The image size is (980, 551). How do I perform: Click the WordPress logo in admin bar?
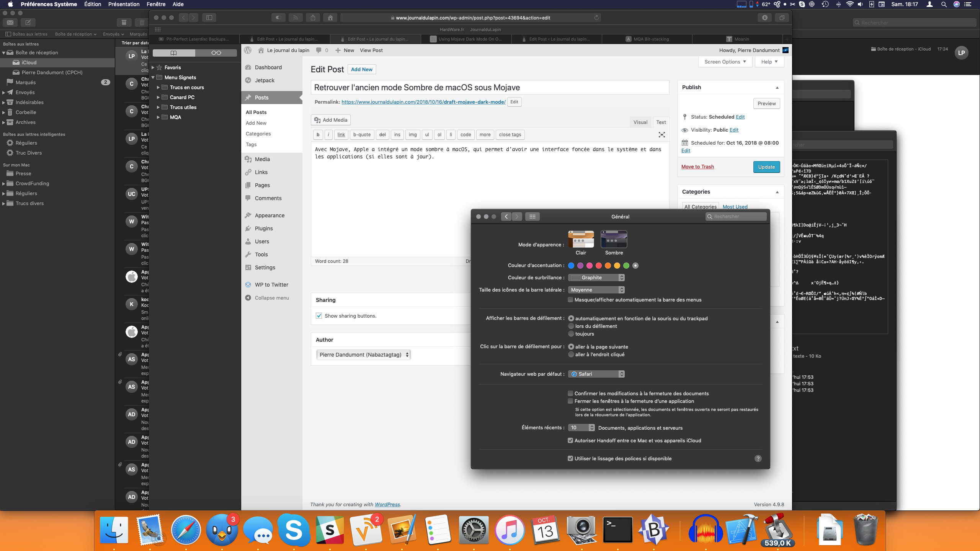coord(248,50)
